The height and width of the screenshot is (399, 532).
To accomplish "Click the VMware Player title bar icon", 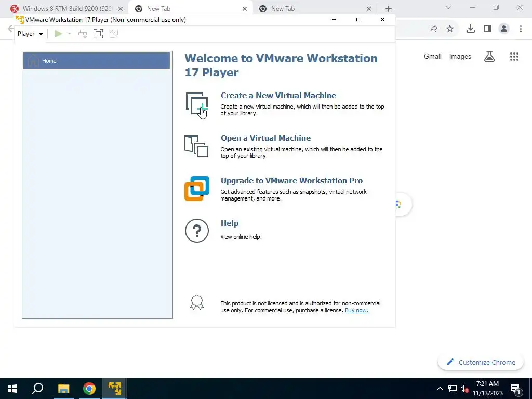I will tap(20, 20).
